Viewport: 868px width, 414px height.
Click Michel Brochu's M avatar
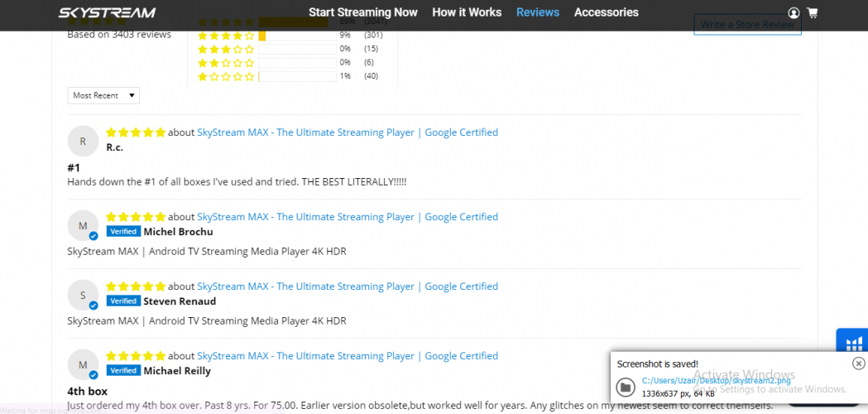pos(83,225)
